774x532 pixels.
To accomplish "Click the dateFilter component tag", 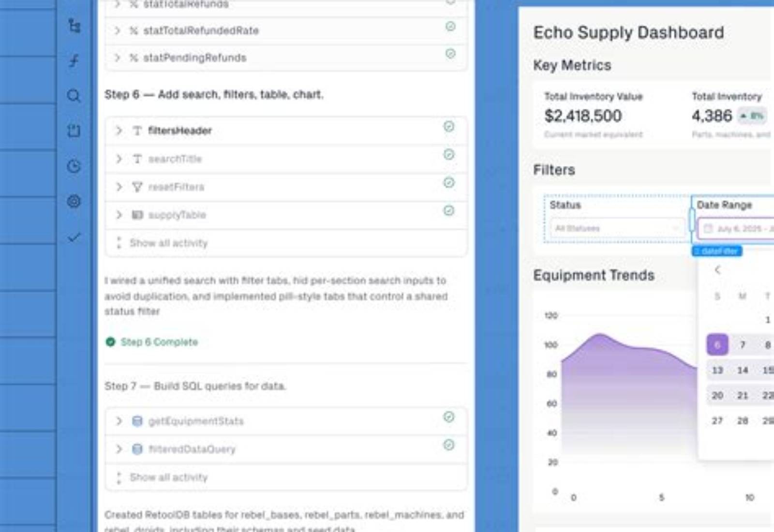I will coord(716,251).
